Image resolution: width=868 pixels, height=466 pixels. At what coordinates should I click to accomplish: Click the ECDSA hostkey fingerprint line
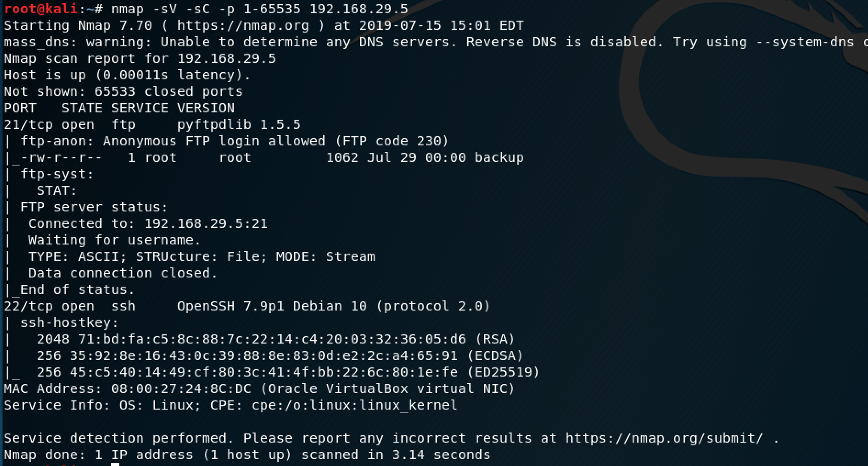pyautogui.click(x=280, y=356)
